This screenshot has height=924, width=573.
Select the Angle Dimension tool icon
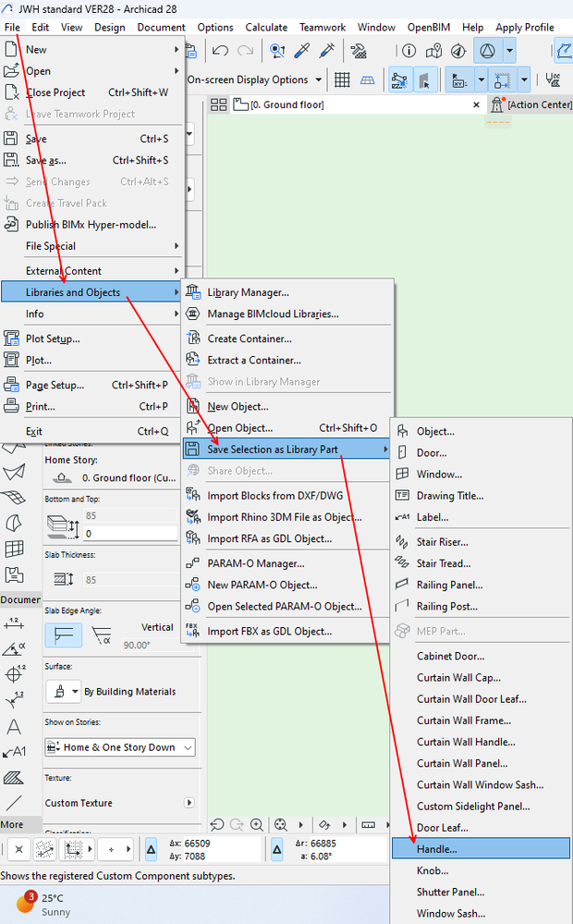[x=14, y=648]
